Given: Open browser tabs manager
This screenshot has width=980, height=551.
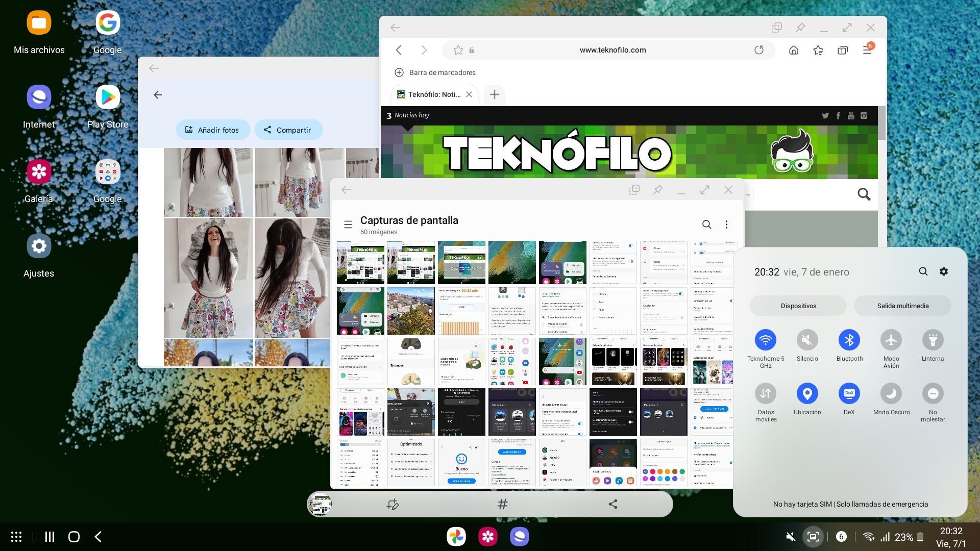Looking at the screenshot, I should 843,50.
